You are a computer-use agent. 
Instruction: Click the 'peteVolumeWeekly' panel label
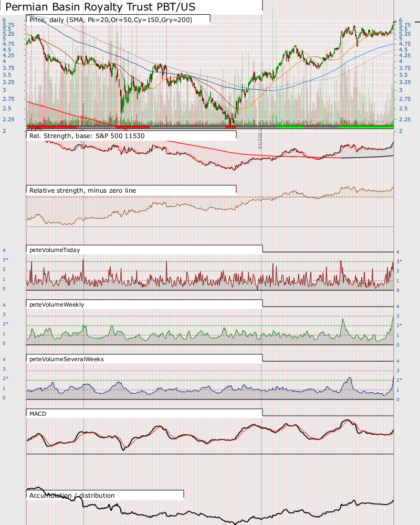click(x=57, y=304)
